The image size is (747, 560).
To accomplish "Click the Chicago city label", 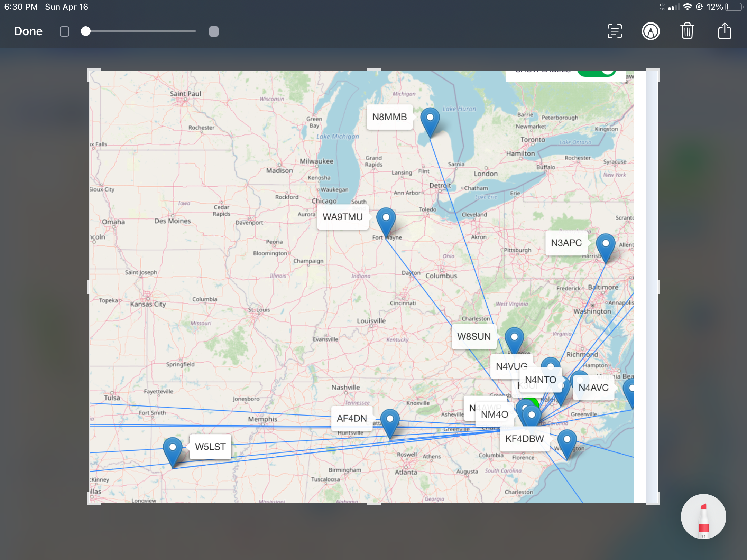I will (324, 201).
